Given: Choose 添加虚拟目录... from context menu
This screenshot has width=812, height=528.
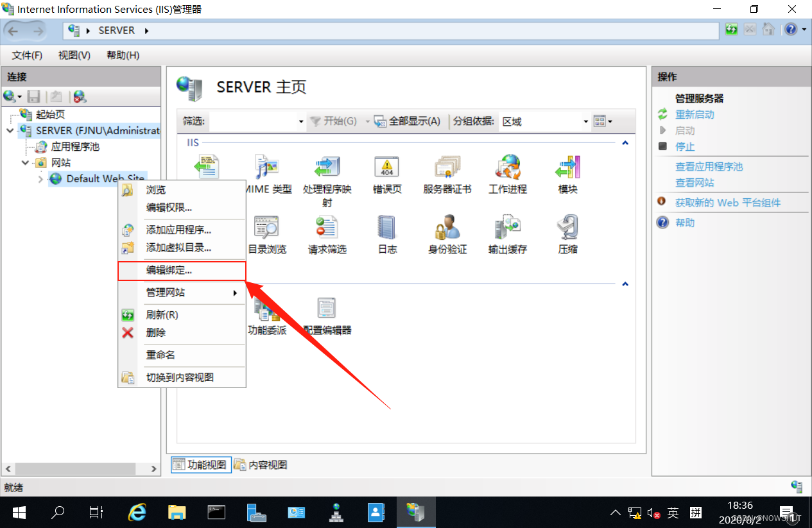Looking at the screenshot, I should (182, 247).
